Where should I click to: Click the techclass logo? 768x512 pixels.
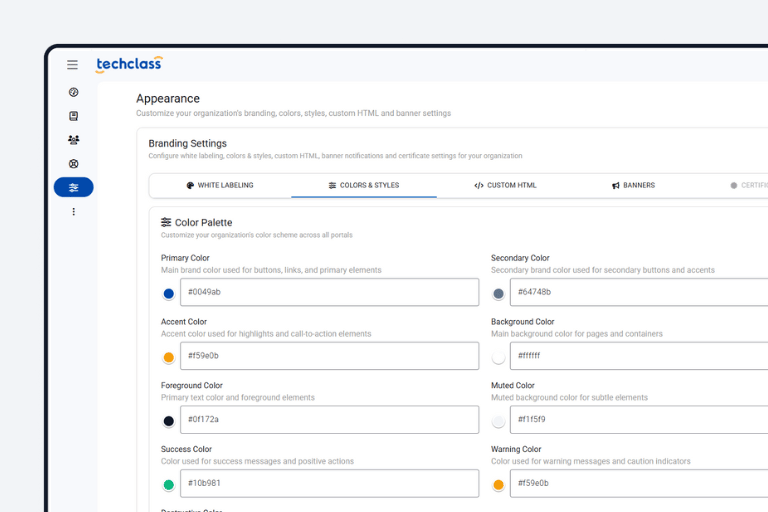129,64
